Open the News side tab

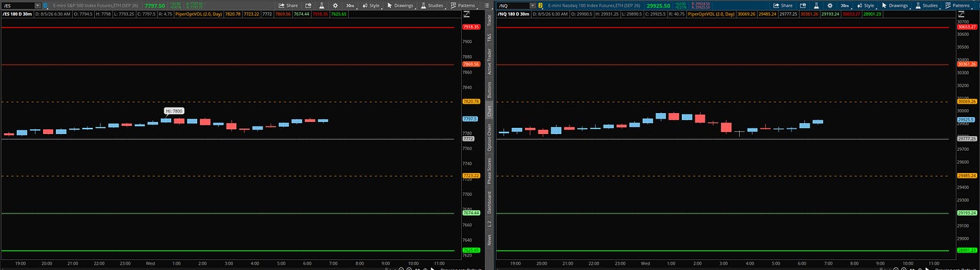click(489, 239)
